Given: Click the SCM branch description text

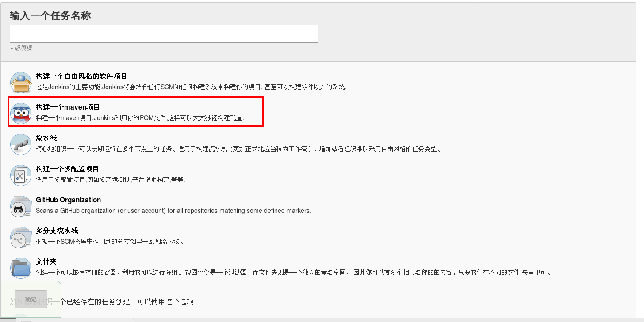Looking at the screenshot, I should (110, 242).
